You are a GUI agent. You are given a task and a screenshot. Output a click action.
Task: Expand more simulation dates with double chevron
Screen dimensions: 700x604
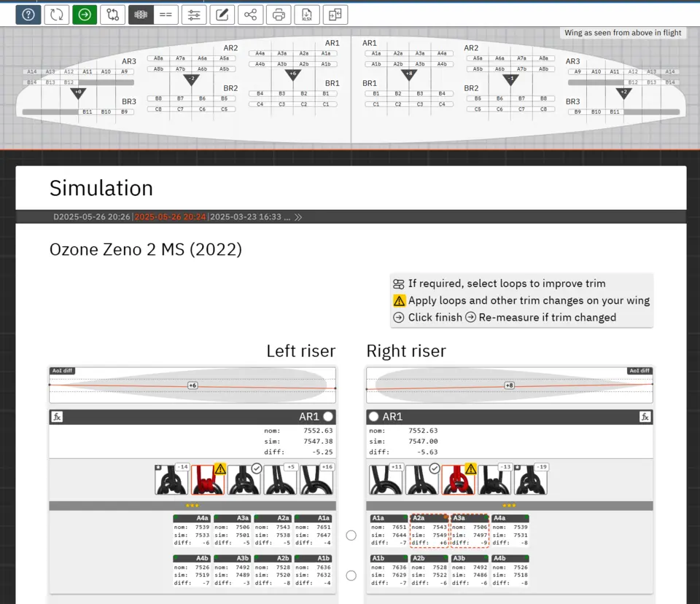pyautogui.click(x=298, y=217)
